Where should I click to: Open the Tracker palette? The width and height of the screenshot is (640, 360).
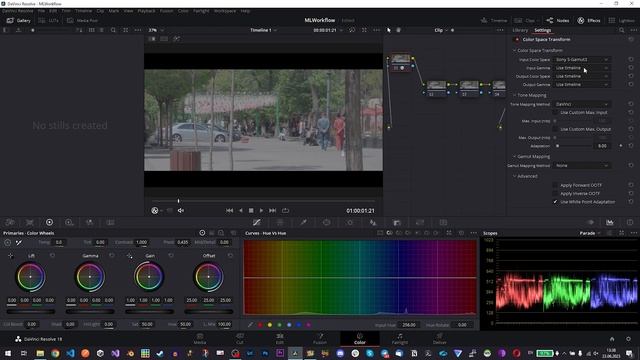click(350, 222)
